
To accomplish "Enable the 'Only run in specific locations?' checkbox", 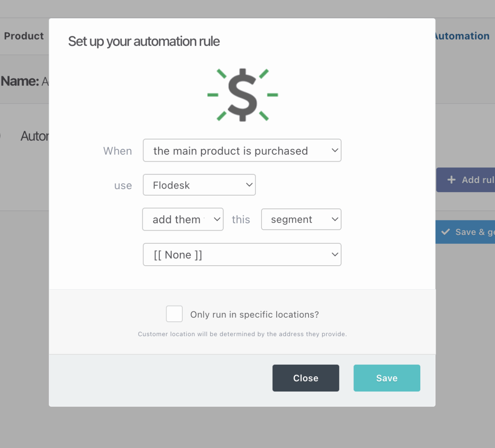I will (174, 314).
